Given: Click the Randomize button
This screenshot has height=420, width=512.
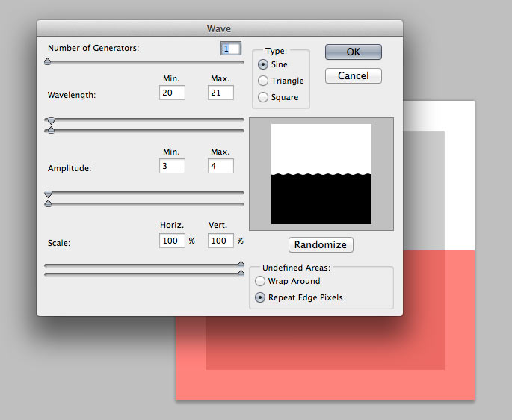Looking at the screenshot, I should (321, 245).
